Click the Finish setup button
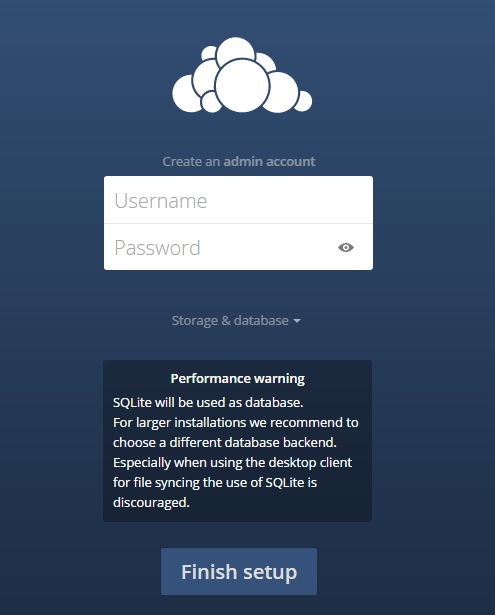 (239, 571)
